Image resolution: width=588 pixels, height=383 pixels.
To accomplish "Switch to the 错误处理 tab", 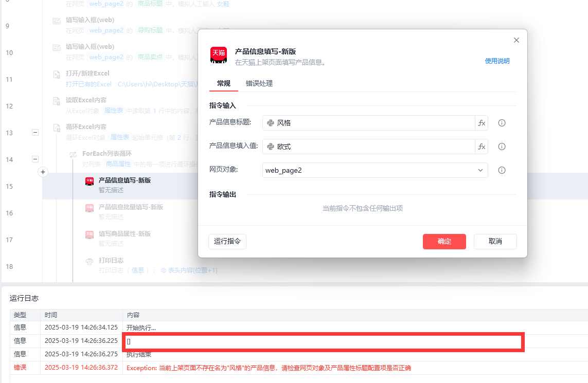I will pos(259,83).
